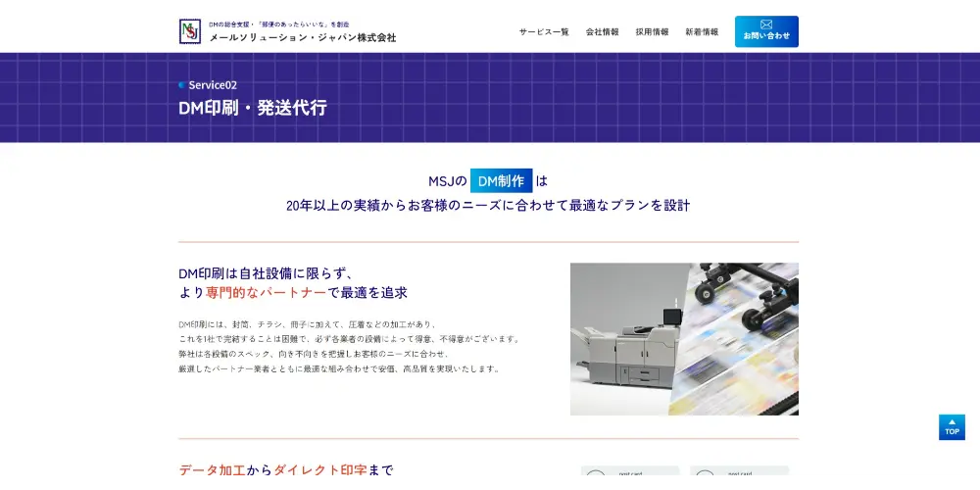Click the お問い合わせ contact button
980x490 pixels.
point(766,31)
